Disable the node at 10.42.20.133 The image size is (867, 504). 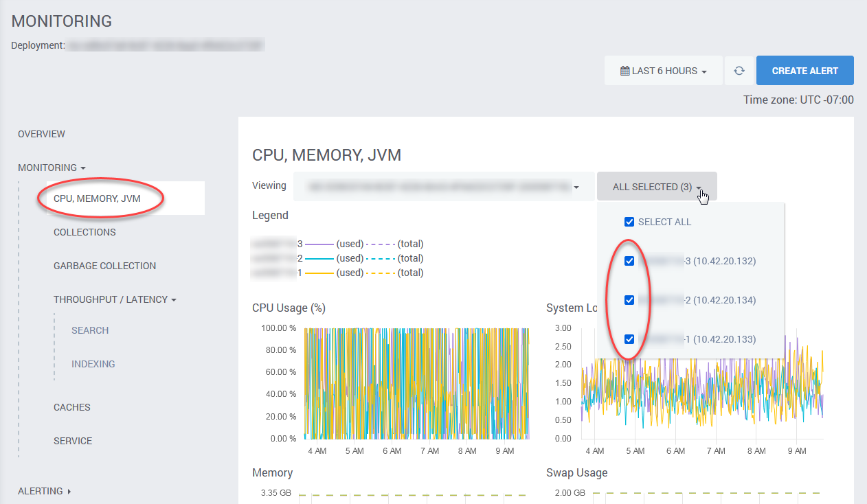[628, 339]
